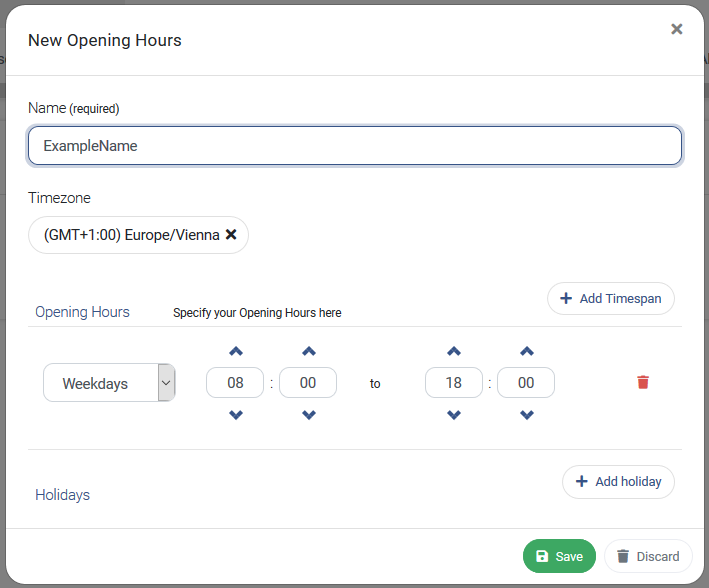Viewport: 709px width, 588px height.
Task: Increase the closing hour value
Action: [x=454, y=351]
